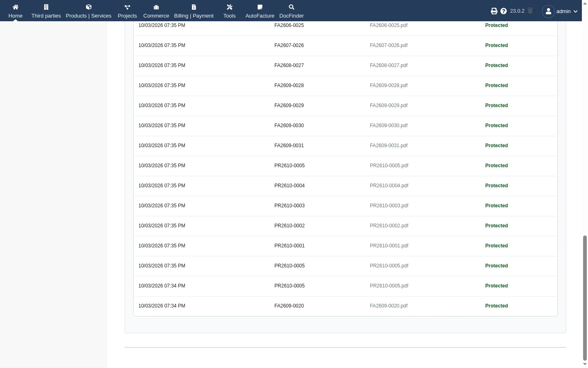Screen dimensions: 588x368
Task: Open file FA2609-0031.pdf
Action: 389,146
